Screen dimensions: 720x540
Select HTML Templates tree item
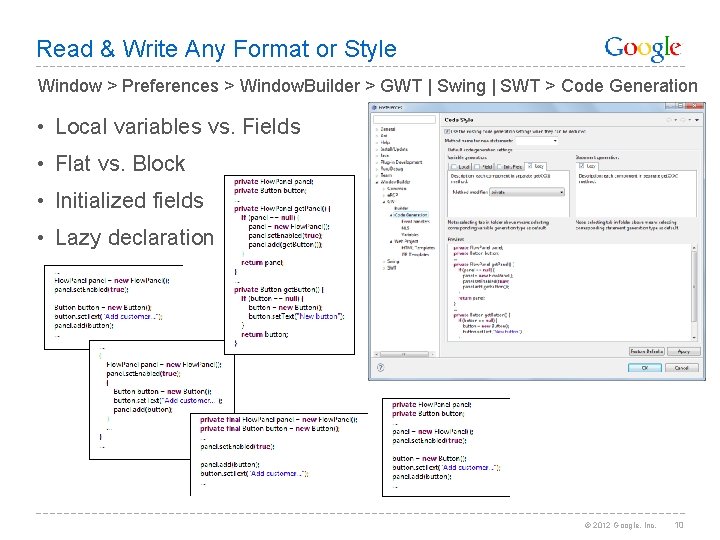coord(418,248)
